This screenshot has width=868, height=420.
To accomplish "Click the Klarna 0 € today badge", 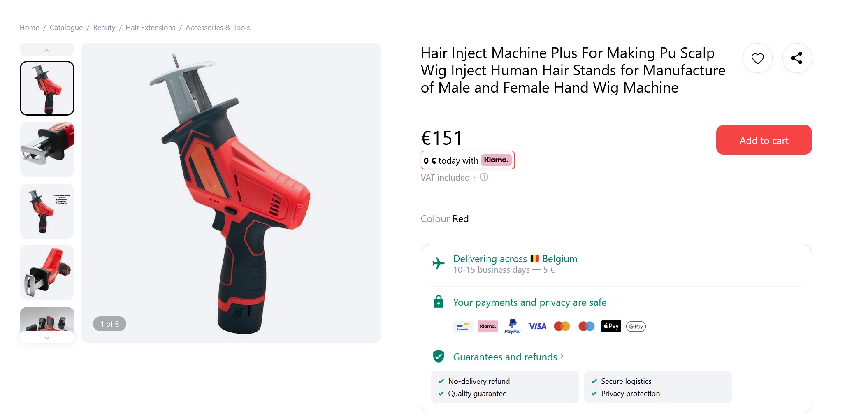I will 467,160.
